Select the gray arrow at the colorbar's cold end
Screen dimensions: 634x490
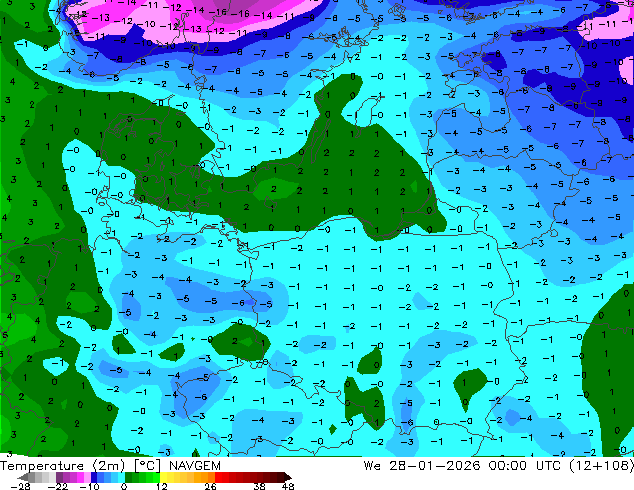point(23,477)
